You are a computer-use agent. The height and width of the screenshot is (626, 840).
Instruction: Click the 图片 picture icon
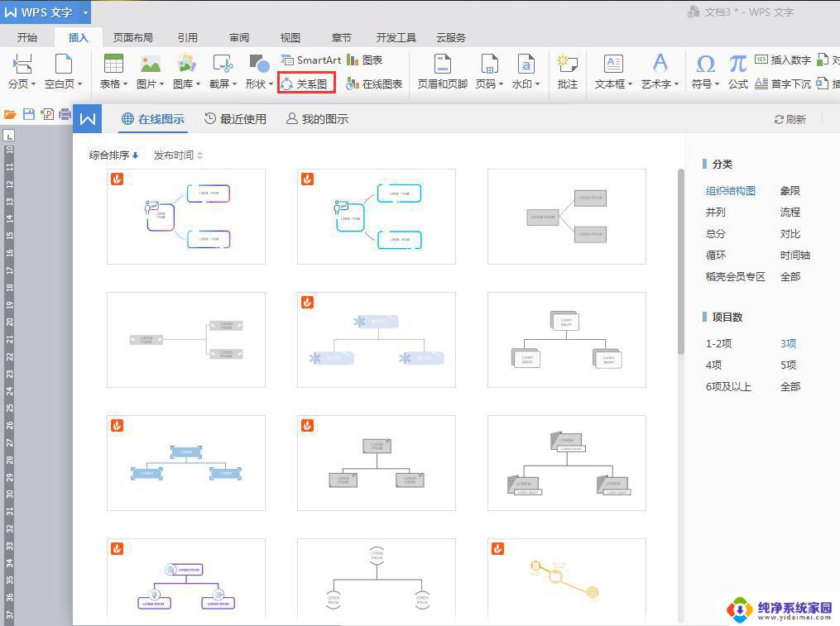(151, 65)
